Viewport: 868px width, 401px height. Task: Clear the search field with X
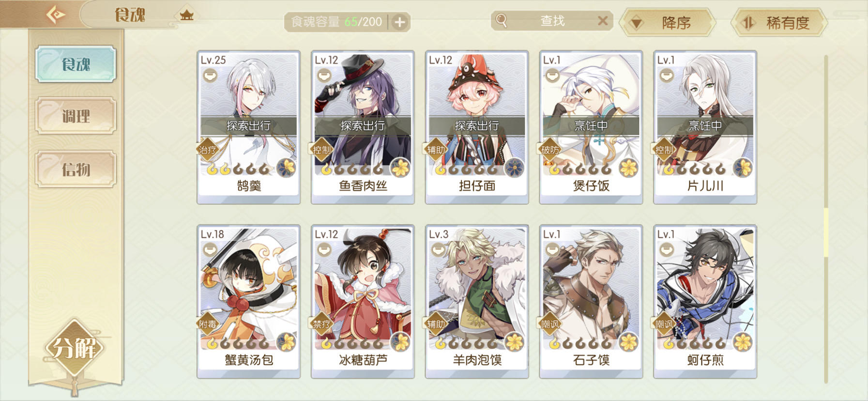(x=602, y=21)
